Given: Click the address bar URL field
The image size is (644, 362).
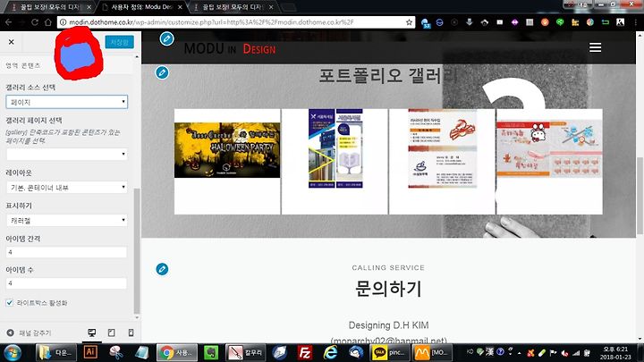Looking at the screenshot, I should pyautogui.click(x=236, y=22).
